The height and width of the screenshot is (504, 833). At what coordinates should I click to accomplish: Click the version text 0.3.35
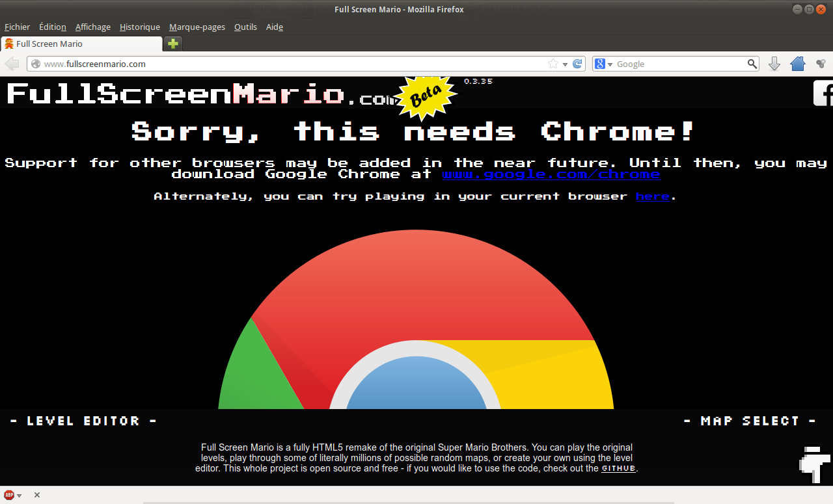point(478,81)
